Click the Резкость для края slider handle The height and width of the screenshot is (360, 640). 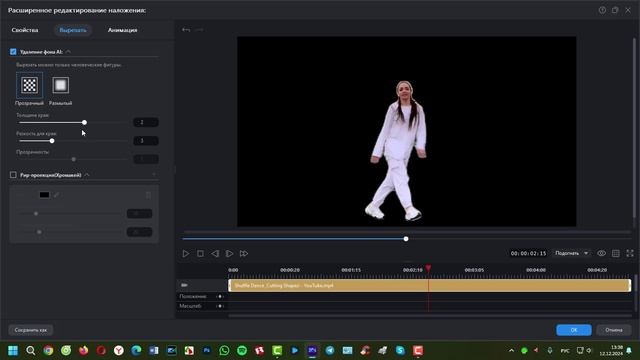click(x=52, y=141)
